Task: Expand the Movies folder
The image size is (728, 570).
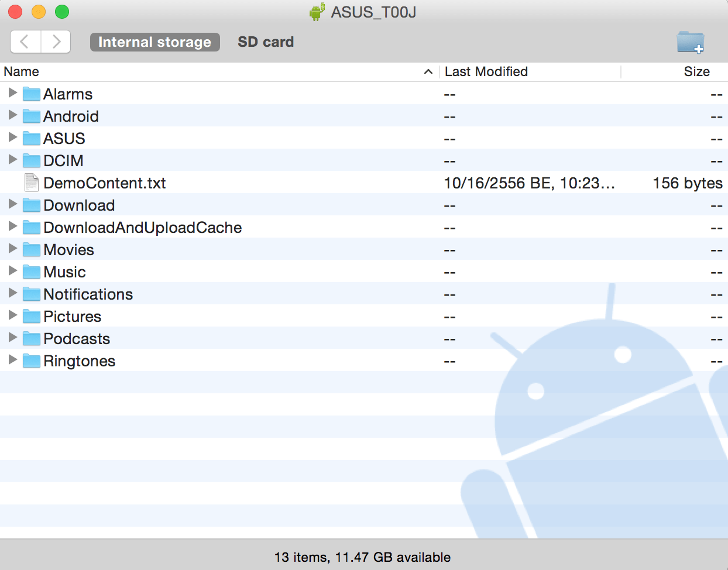Action: (x=12, y=249)
